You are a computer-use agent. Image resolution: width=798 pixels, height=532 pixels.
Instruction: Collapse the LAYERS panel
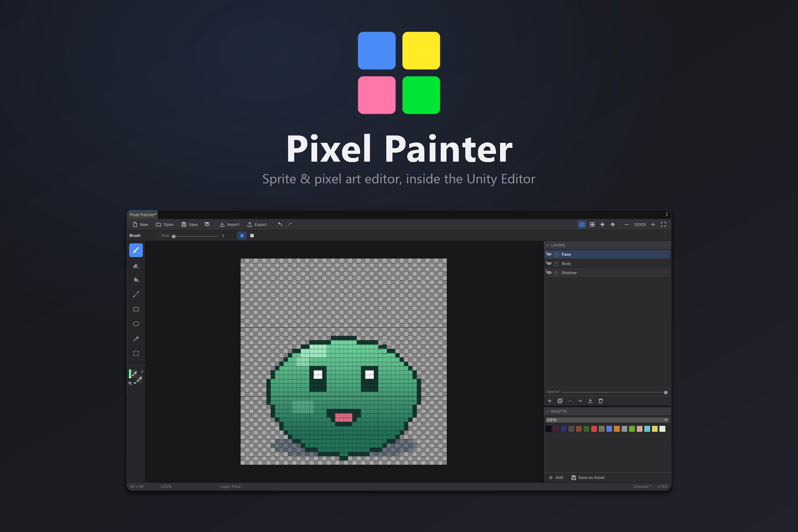[548, 245]
